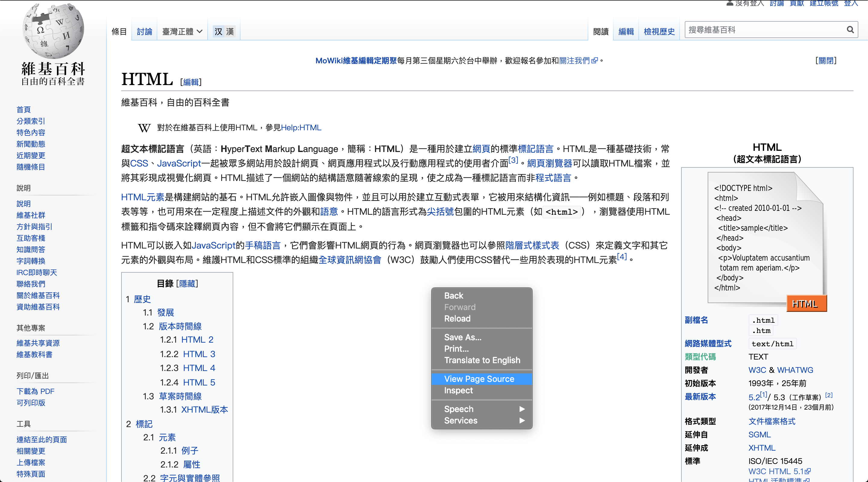Click the external link icon after 關注我們
The height and width of the screenshot is (482, 868).
tap(594, 61)
